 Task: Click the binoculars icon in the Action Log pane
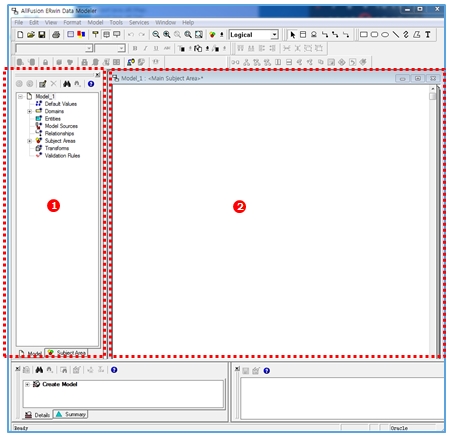click(x=39, y=370)
